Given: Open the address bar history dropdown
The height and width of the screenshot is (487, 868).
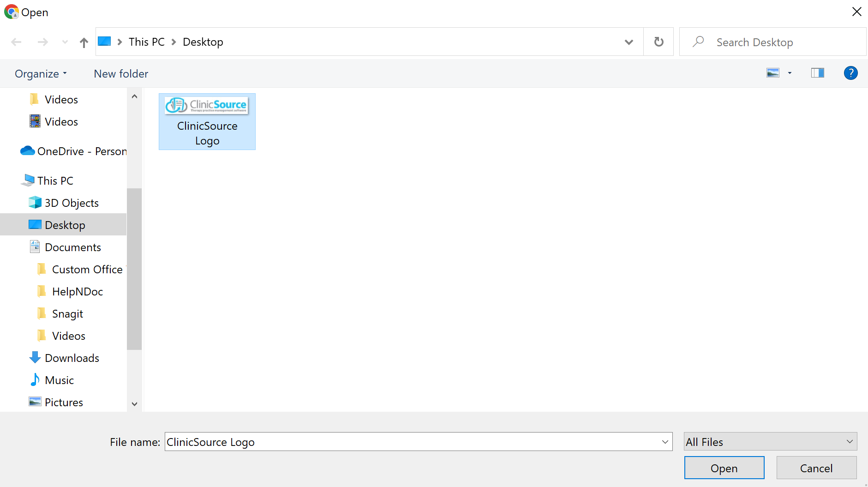Looking at the screenshot, I should [629, 42].
